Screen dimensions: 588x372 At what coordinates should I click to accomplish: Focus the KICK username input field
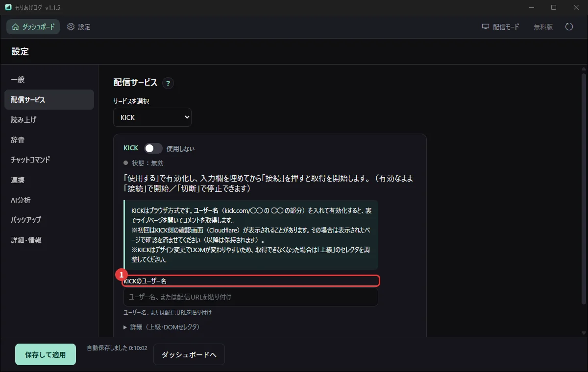[251, 297]
